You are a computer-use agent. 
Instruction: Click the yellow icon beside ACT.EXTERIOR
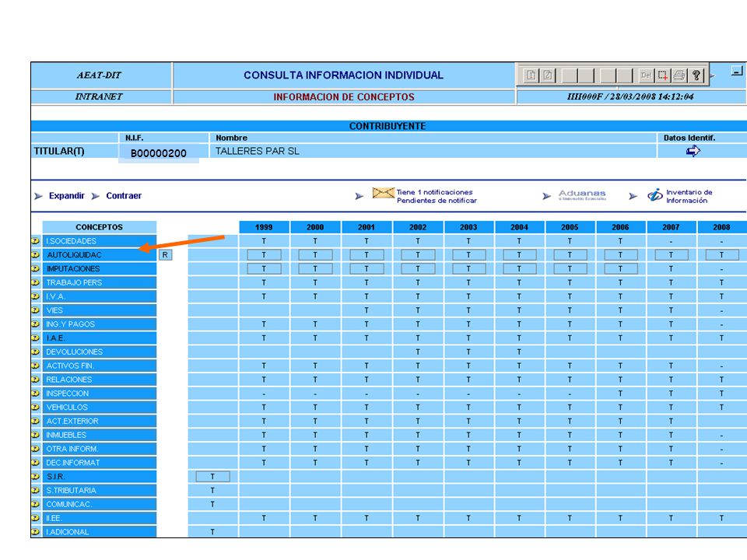click(35, 421)
